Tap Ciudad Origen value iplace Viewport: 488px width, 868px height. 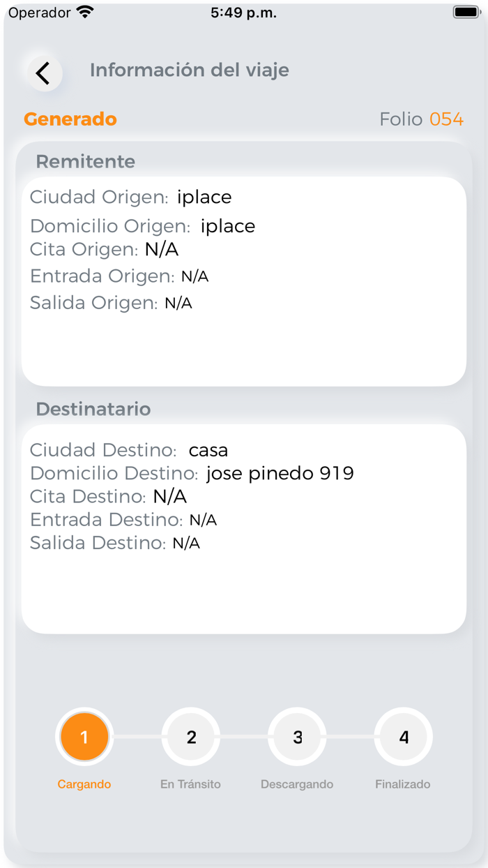click(205, 197)
